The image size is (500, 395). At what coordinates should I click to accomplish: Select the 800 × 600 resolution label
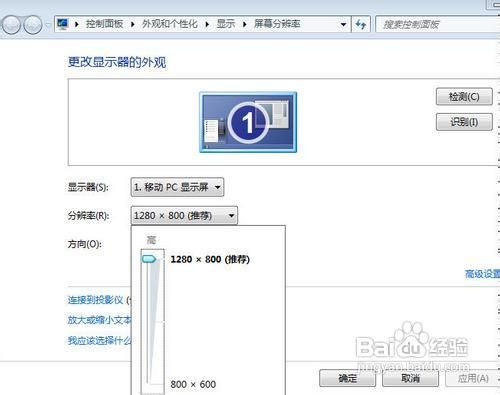(193, 384)
